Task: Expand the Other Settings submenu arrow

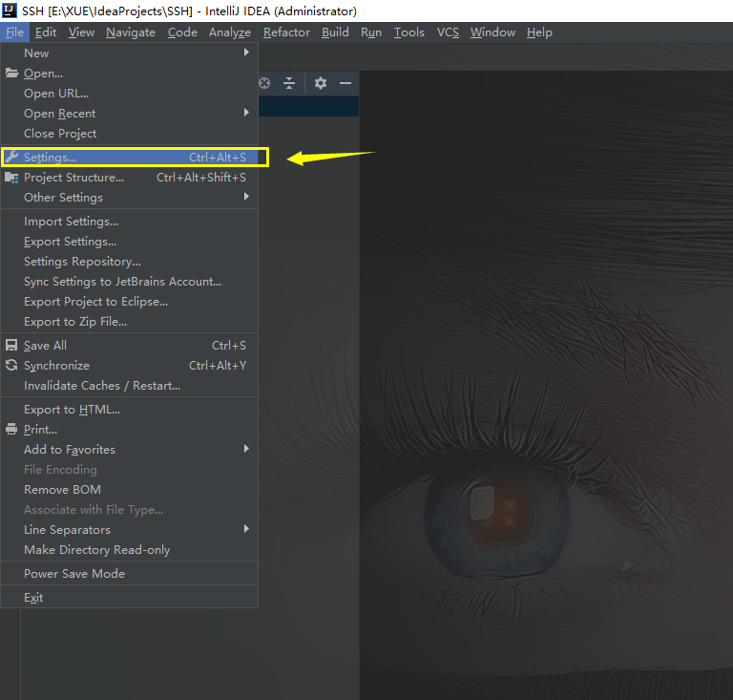Action: [x=246, y=197]
